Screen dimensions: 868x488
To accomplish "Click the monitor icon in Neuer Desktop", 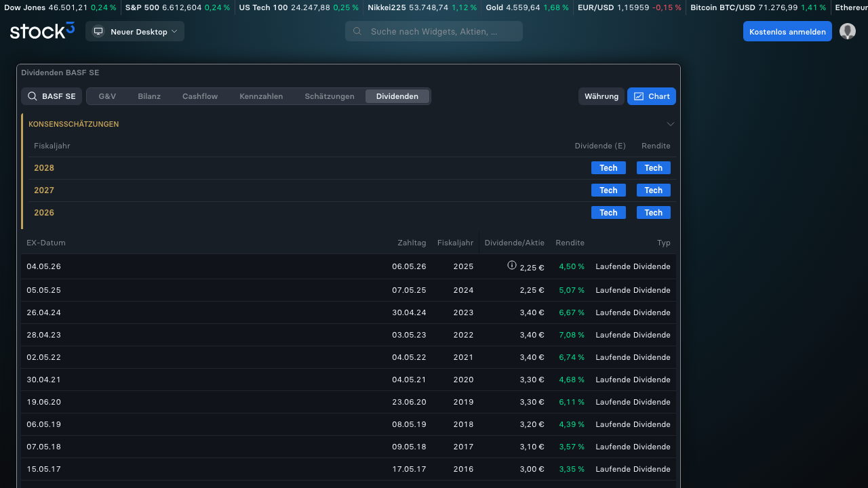I will tap(98, 31).
